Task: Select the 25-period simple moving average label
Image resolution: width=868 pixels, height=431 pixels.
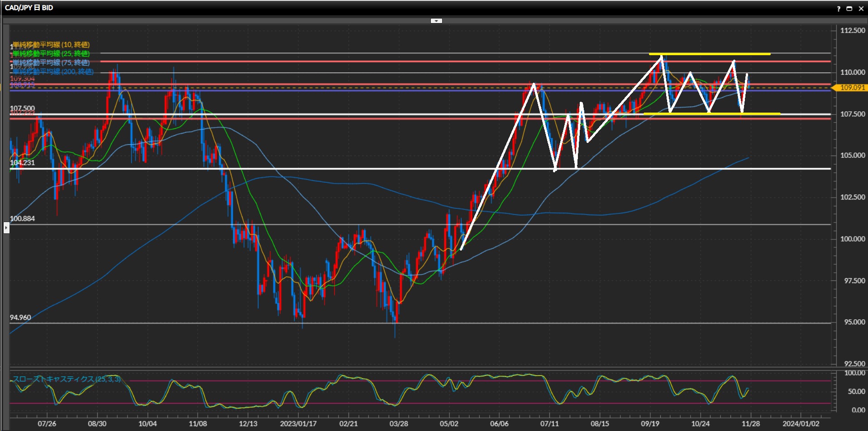Action: tap(51, 54)
